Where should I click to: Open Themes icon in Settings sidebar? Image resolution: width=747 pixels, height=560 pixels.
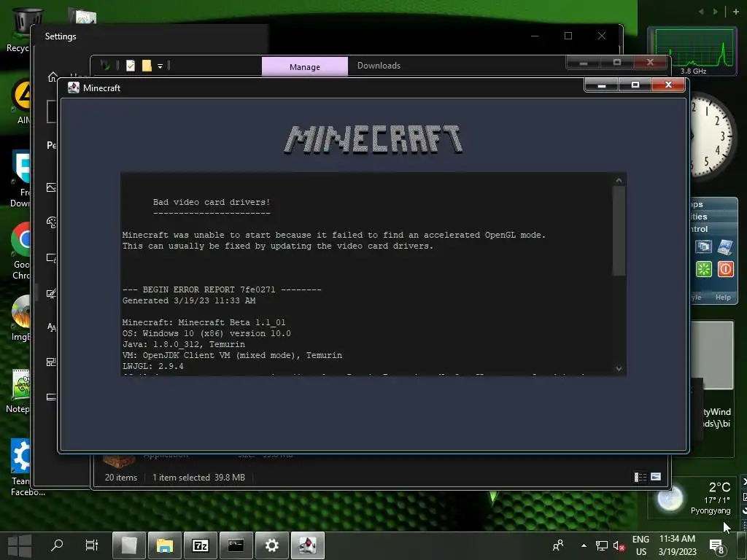(x=52, y=293)
